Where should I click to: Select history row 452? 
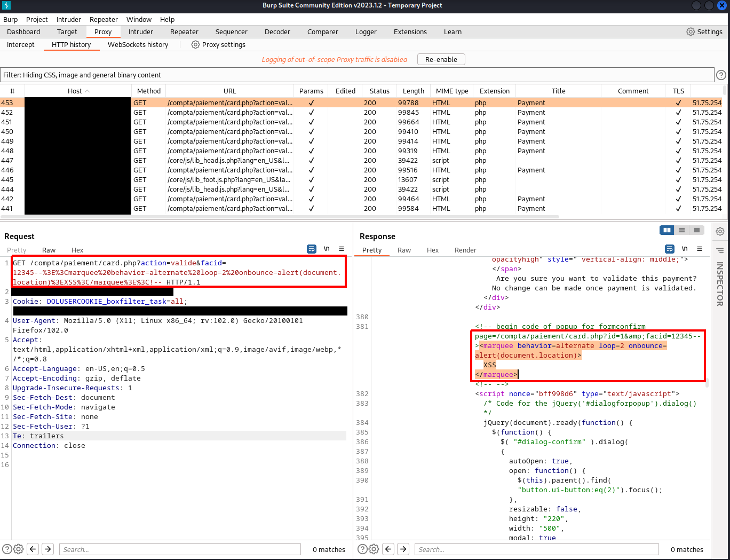point(361,112)
